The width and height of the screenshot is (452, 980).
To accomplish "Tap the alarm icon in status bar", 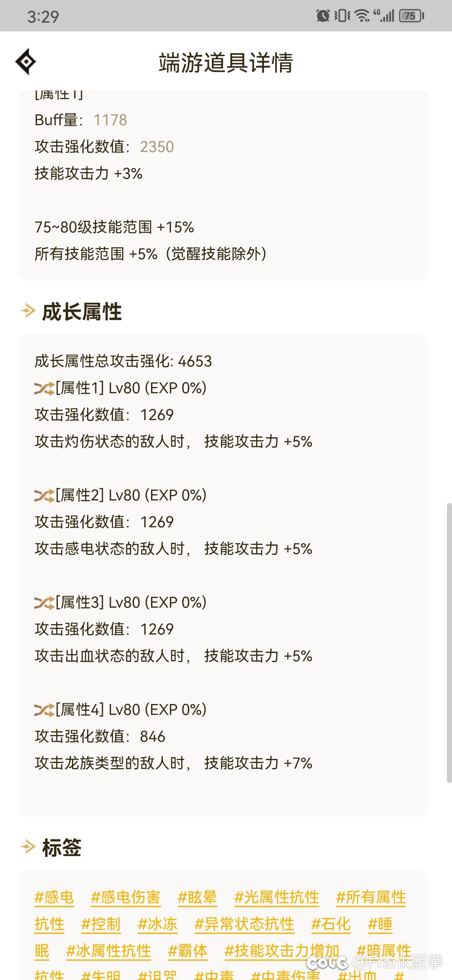I will tap(323, 16).
